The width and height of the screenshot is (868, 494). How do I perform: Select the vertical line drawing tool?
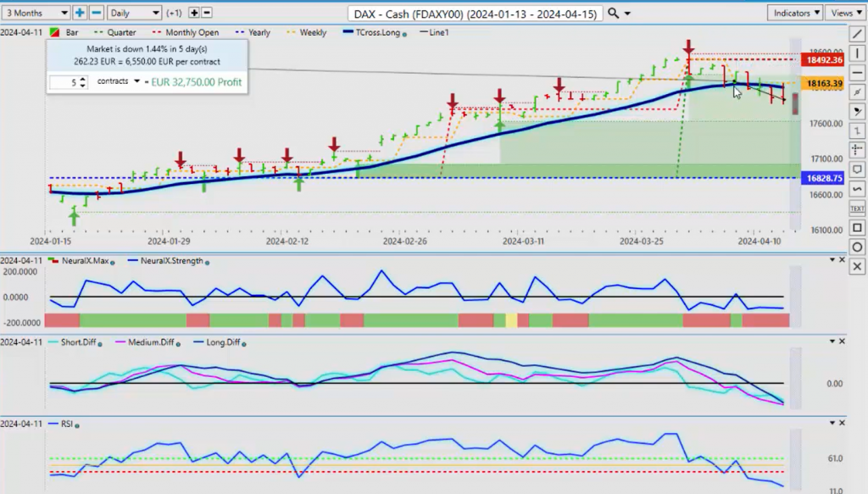(857, 53)
